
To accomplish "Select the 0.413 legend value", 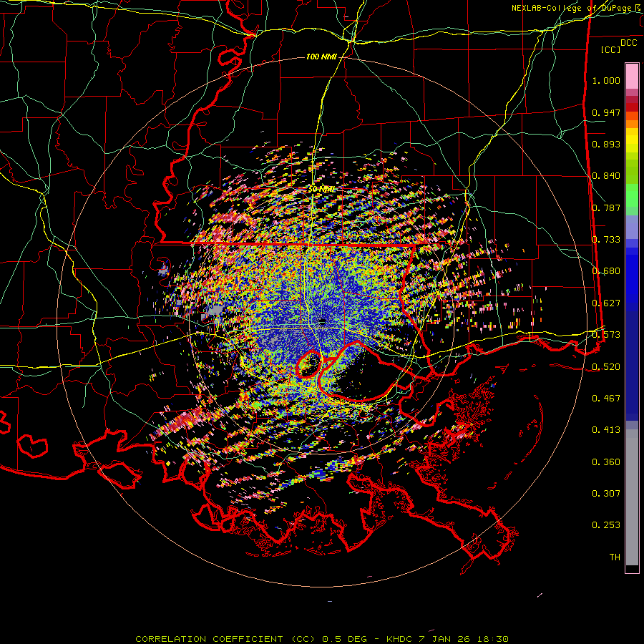I will point(606,430).
